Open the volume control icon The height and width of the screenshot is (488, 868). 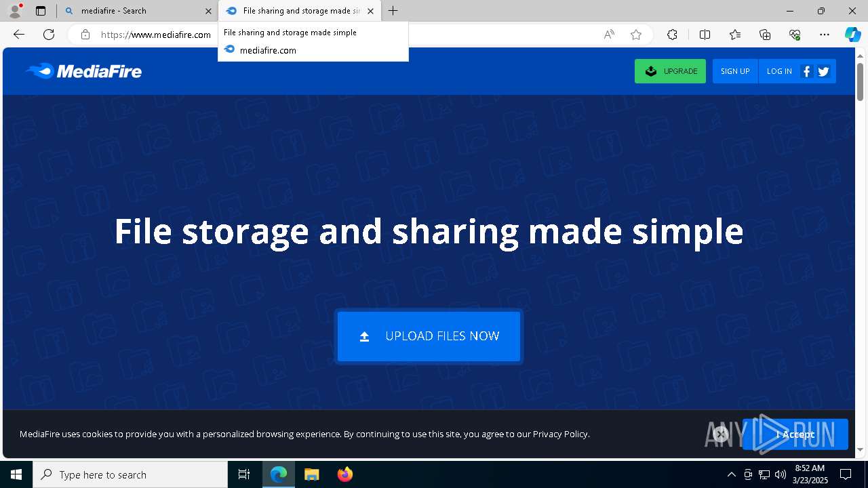click(781, 474)
